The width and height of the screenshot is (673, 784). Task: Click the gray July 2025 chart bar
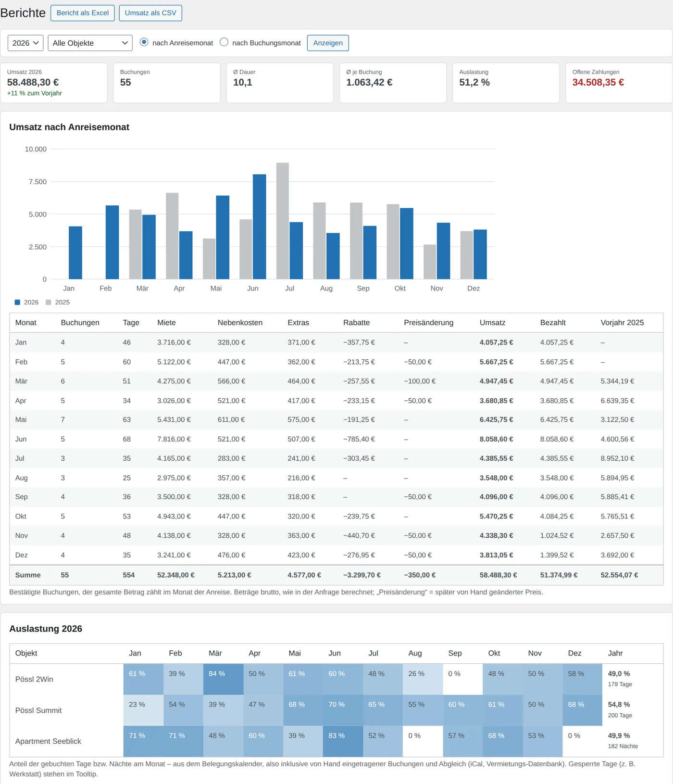283,221
